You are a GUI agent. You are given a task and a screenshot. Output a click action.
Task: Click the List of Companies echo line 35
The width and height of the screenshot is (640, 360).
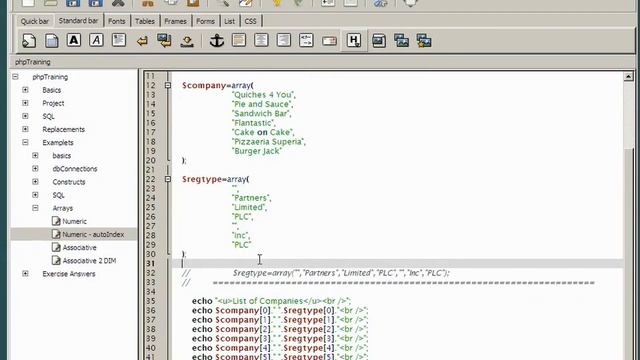click(x=271, y=301)
